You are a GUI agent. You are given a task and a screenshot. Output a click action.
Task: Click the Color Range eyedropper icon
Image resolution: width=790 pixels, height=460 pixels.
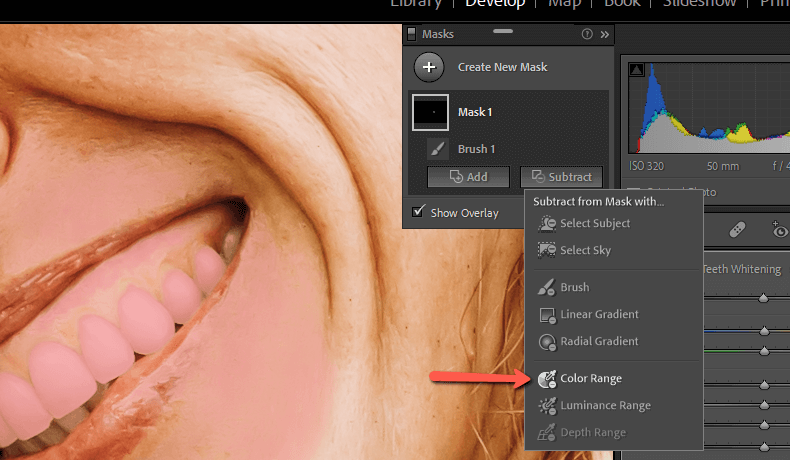coord(547,379)
